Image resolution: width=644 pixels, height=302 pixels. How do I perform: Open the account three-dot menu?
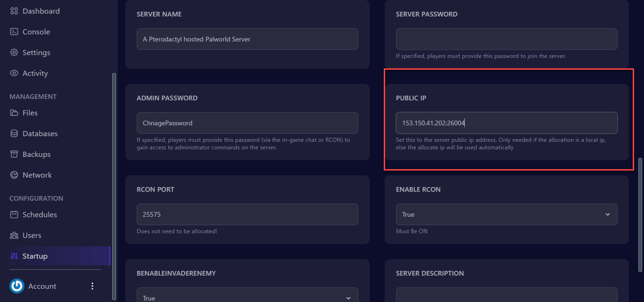click(92, 286)
